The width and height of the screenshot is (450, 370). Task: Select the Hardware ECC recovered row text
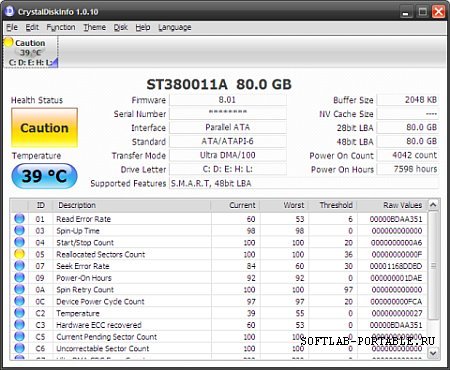(x=99, y=325)
